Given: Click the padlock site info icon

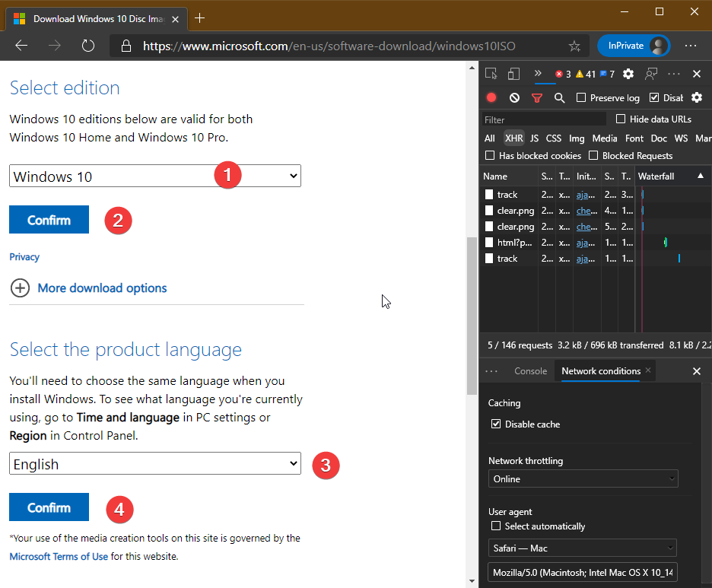Looking at the screenshot, I should click(x=126, y=46).
